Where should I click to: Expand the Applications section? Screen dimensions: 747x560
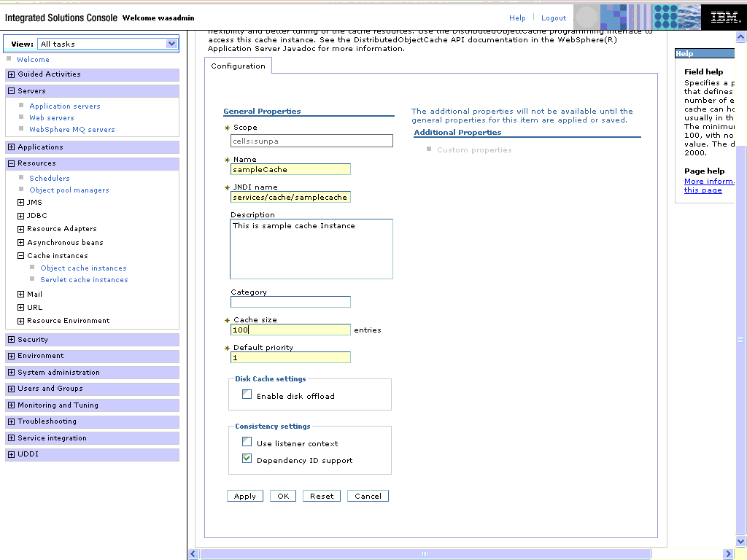pyautogui.click(x=12, y=147)
